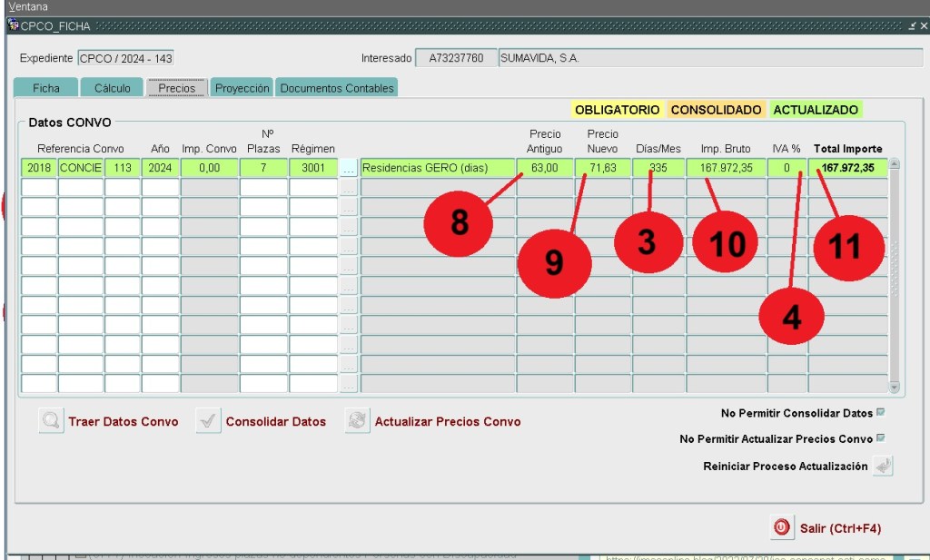The image size is (930, 560).
Task: Enable No Permitir Consolidar Datos checkbox
Action: (x=880, y=413)
